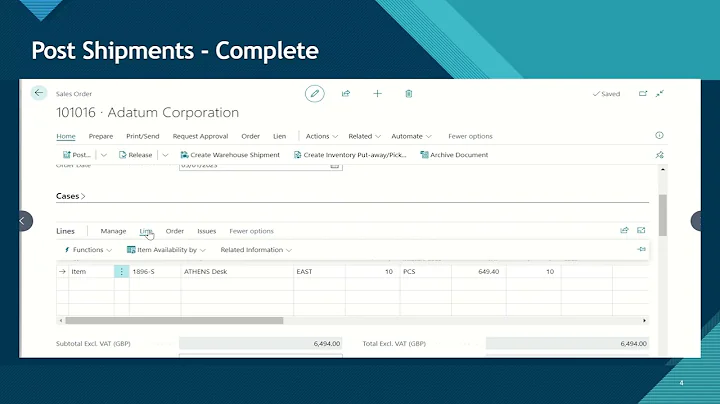The width and height of the screenshot is (720, 404).
Task: Open row options for Item line
Action: click(x=122, y=271)
